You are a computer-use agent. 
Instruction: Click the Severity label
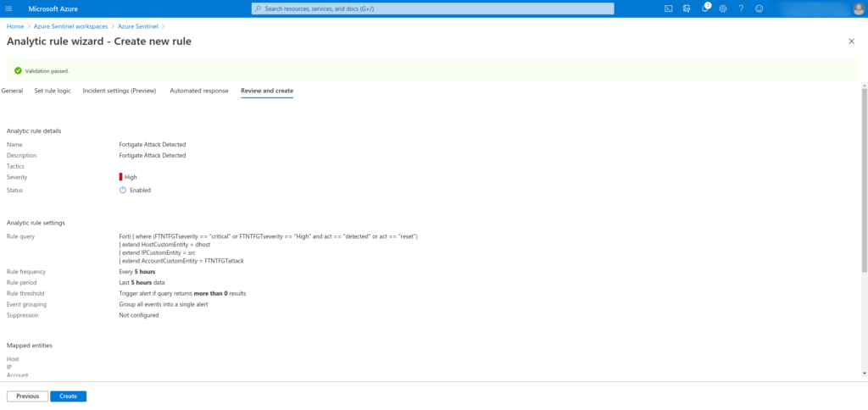click(17, 177)
